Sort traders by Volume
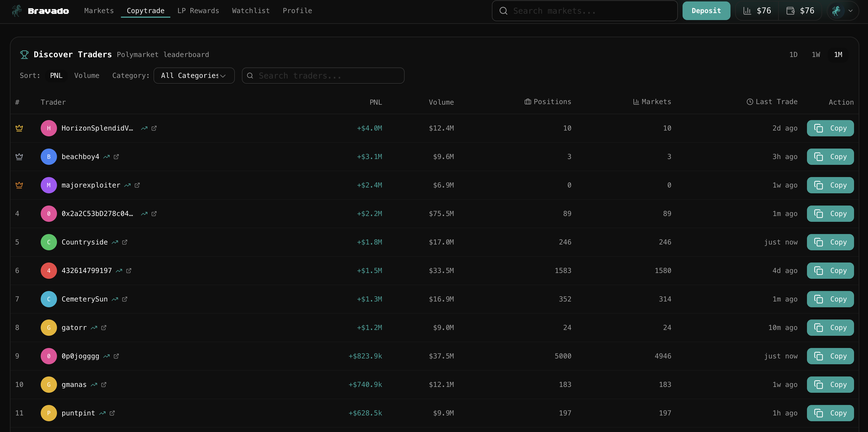This screenshot has width=868, height=432. tap(87, 76)
